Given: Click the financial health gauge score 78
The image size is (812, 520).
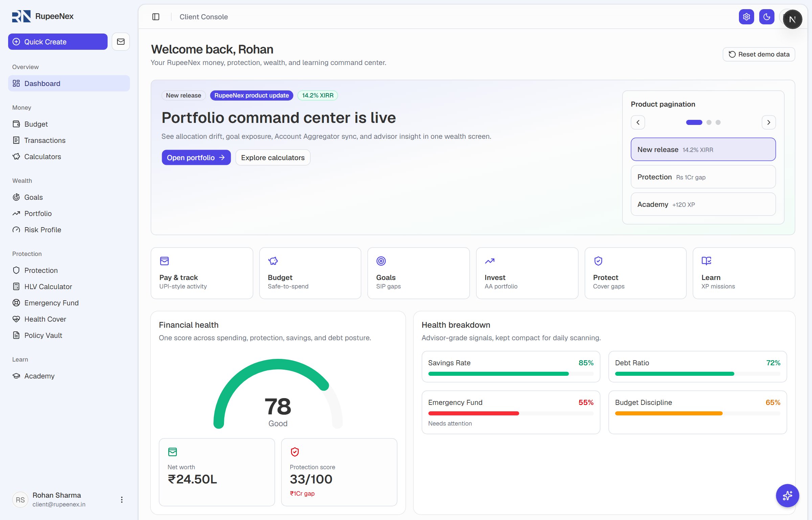Looking at the screenshot, I should (278, 407).
